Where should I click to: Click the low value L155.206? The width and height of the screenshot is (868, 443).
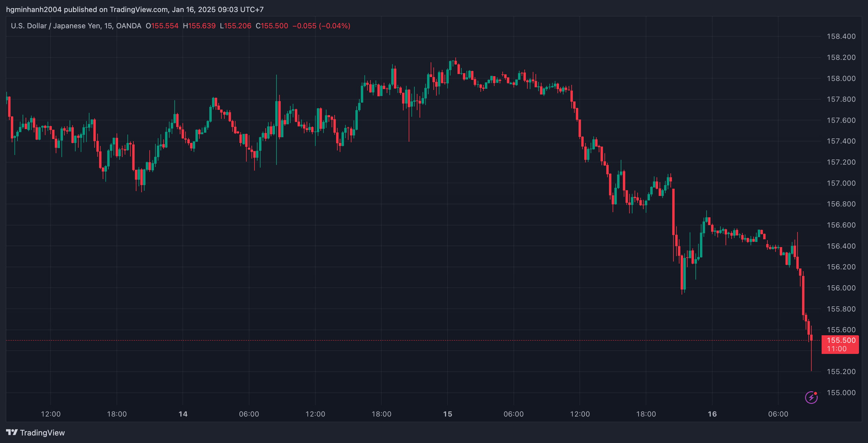click(x=236, y=26)
